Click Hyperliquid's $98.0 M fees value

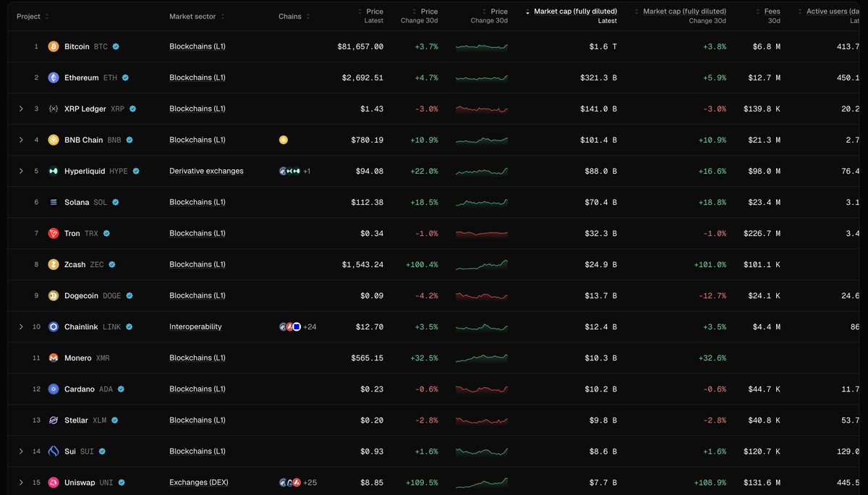(x=765, y=171)
